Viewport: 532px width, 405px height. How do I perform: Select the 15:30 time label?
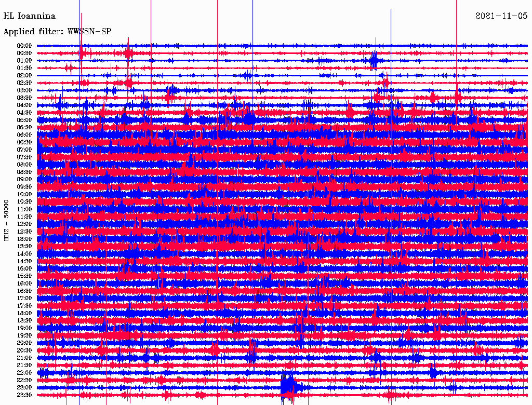24,276
